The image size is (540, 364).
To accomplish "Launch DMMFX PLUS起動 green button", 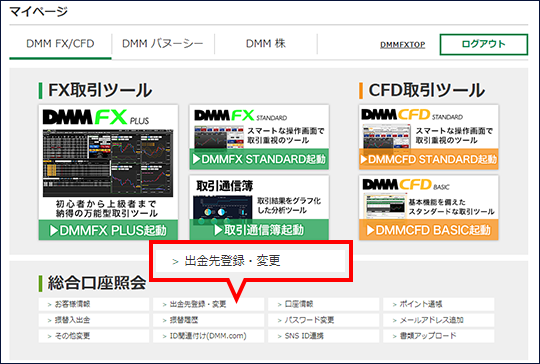I will [x=108, y=230].
